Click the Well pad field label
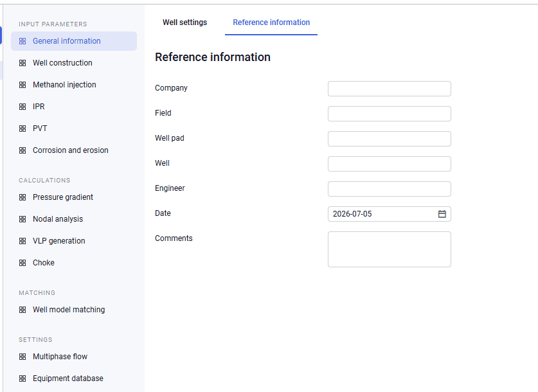538x392 pixels. [x=170, y=138]
